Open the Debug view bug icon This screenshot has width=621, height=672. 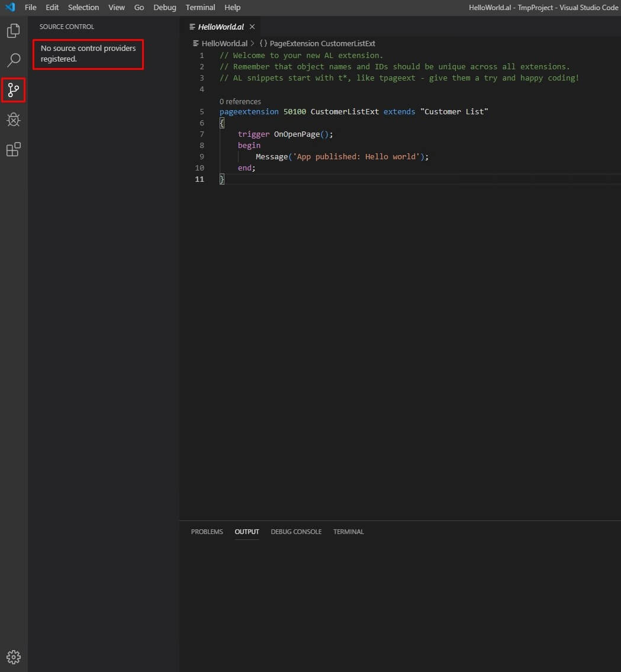tap(13, 120)
